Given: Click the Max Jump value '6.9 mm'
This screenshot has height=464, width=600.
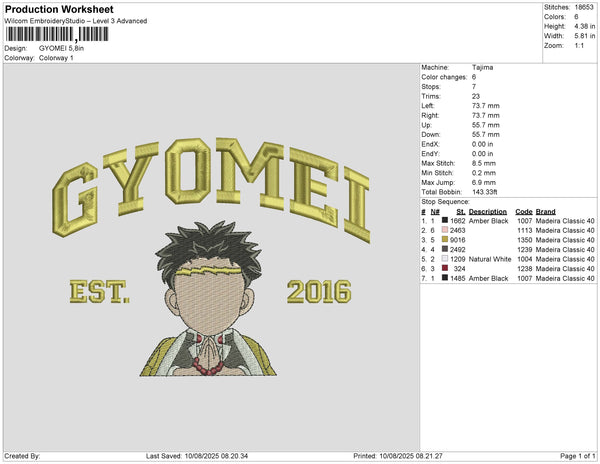Looking at the screenshot, I should [484, 182].
